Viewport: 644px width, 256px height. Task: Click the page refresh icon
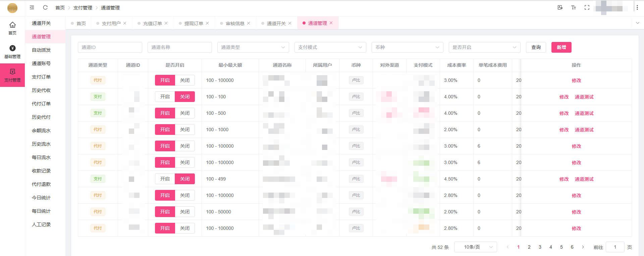45,7
